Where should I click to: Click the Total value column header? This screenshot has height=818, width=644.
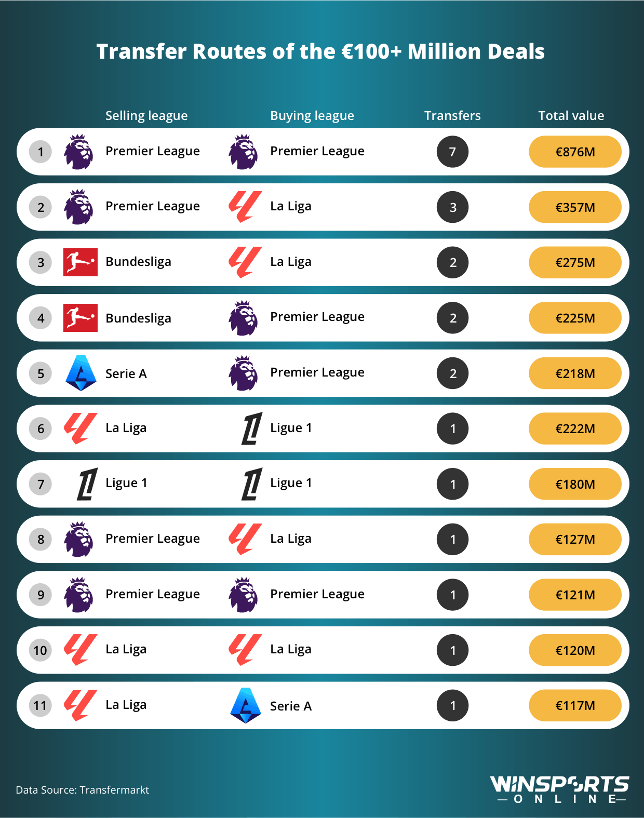[x=571, y=115]
